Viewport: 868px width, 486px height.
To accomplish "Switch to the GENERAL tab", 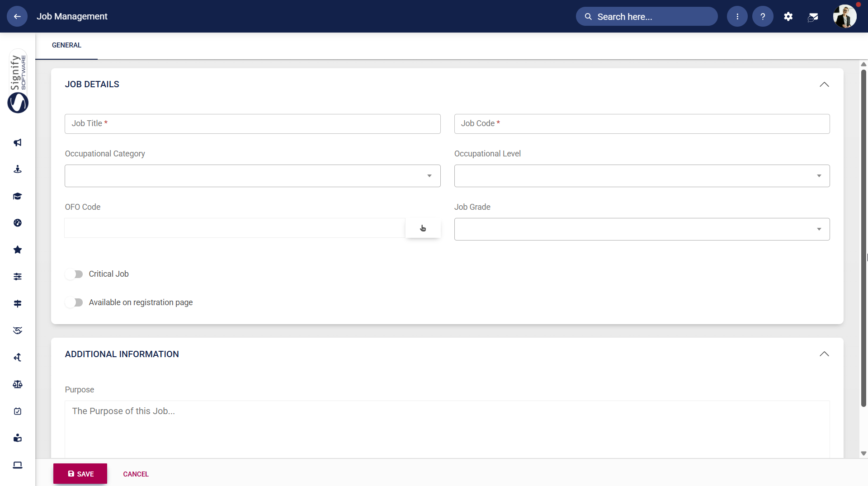I will pyautogui.click(x=66, y=45).
